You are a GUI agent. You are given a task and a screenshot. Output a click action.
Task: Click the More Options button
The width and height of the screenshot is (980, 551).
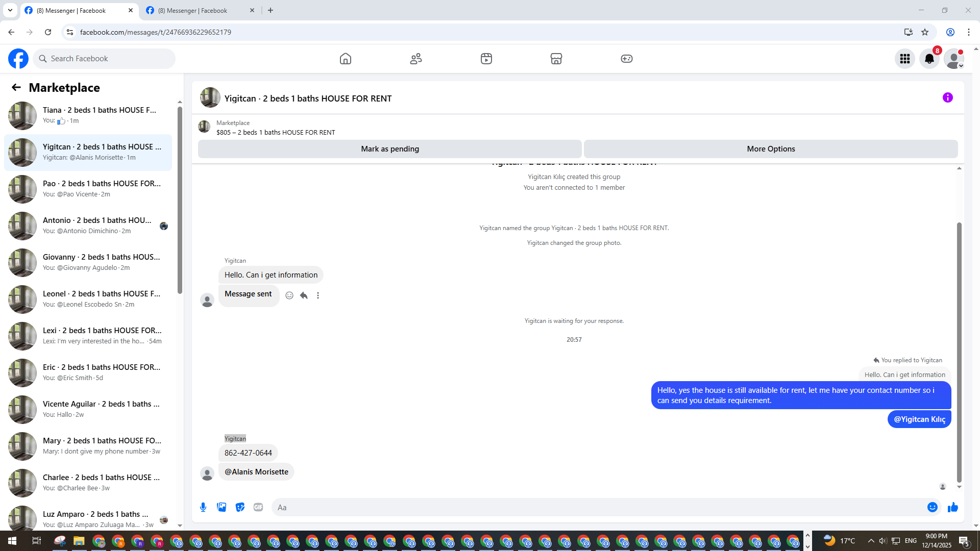click(x=771, y=149)
